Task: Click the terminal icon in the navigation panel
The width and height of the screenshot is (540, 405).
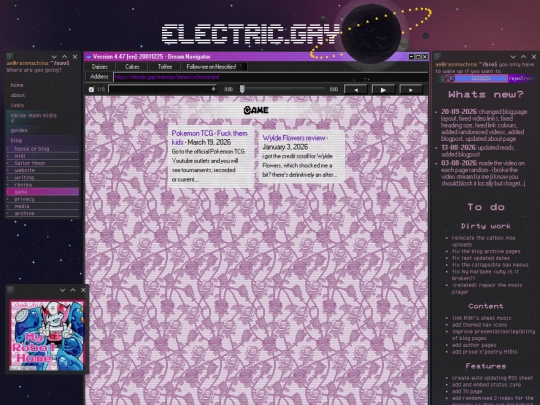Action: tap(10, 56)
